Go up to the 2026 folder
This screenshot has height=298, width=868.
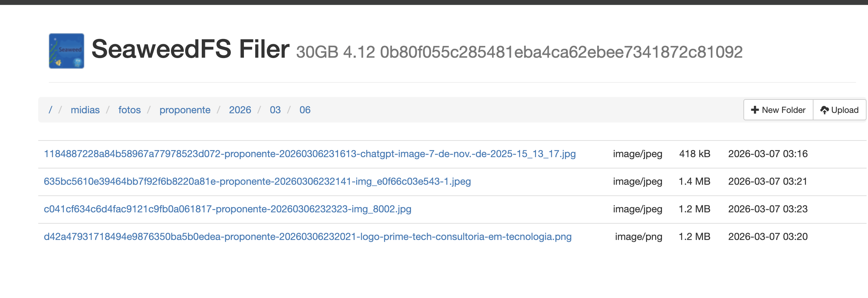pyautogui.click(x=240, y=110)
